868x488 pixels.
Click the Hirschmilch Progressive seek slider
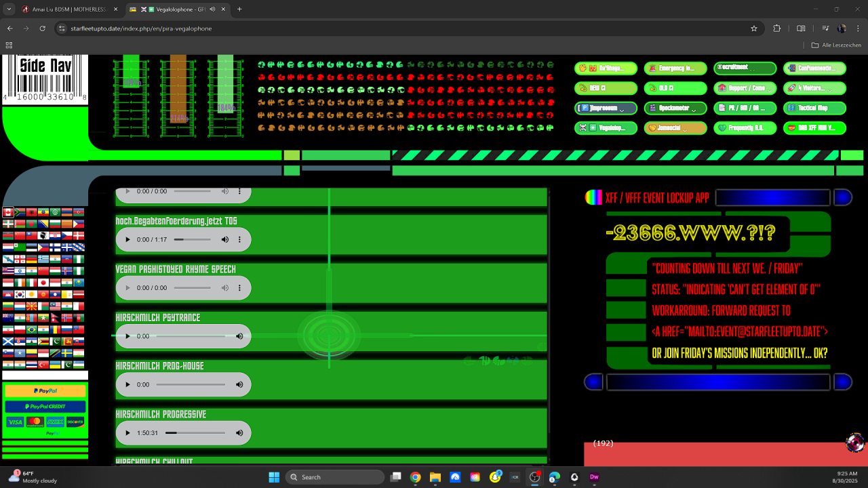tap(195, 432)
